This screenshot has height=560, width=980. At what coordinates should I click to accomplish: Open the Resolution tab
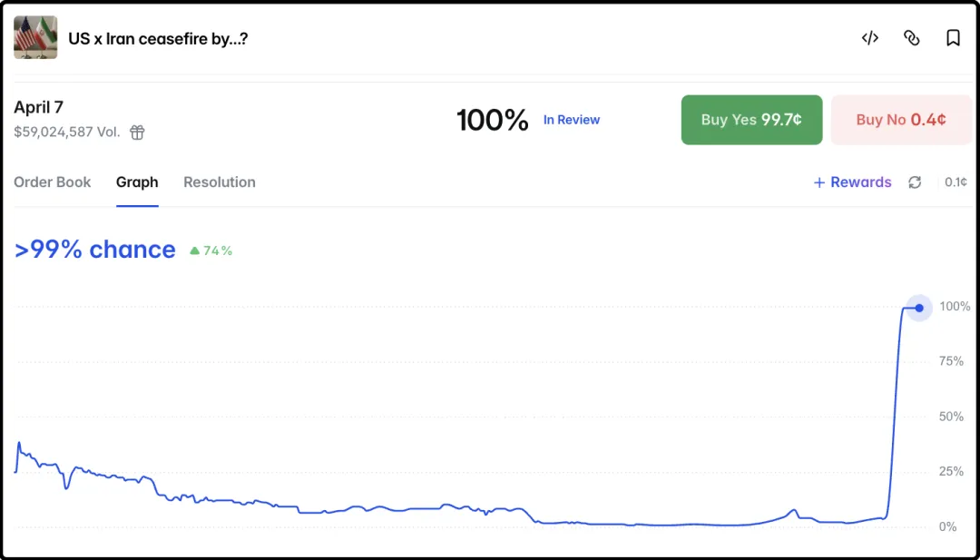220,182
